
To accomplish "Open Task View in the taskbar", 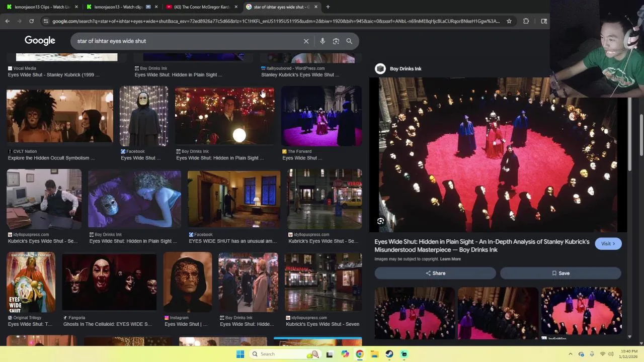I will tap(330, 354).
